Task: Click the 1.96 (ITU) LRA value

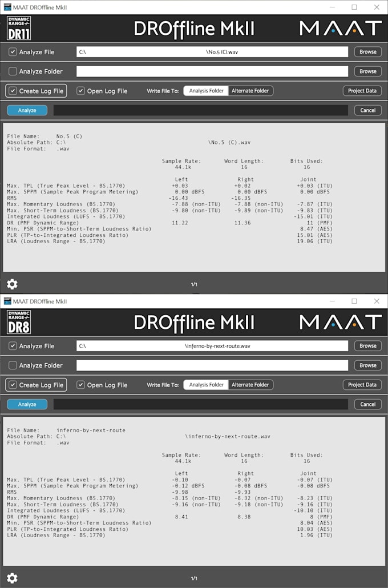Action: (x=317, y=535)
